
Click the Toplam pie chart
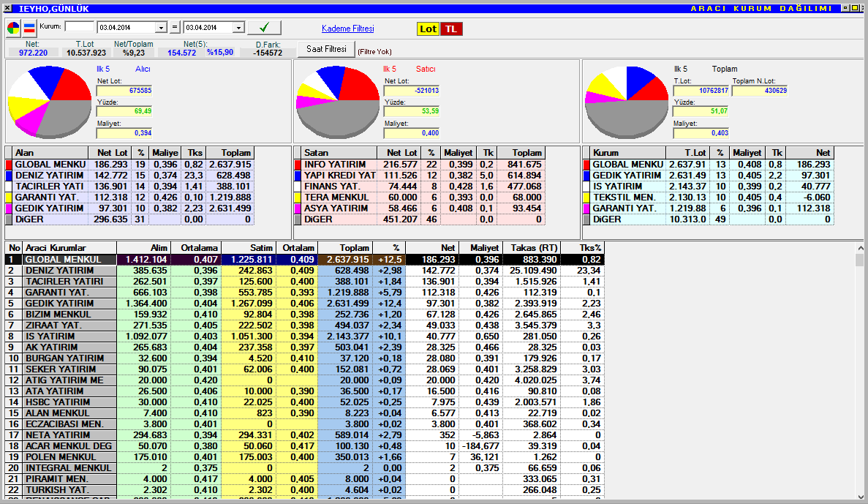(625, 100)
